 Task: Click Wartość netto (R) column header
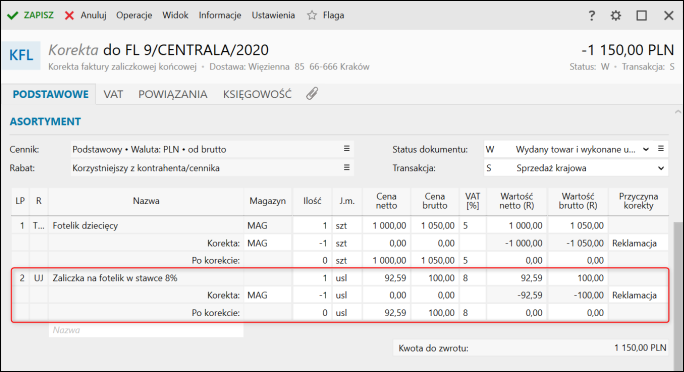coord(516,201)
